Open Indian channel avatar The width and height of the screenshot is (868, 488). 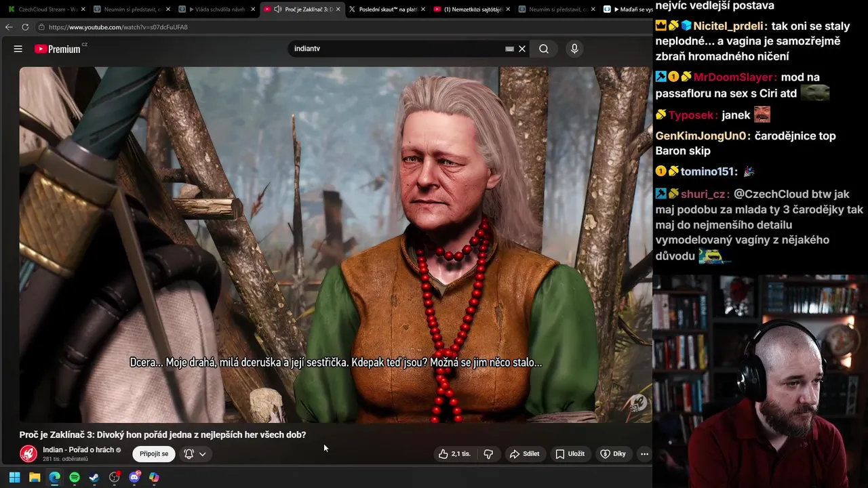[x=28, y=453]
